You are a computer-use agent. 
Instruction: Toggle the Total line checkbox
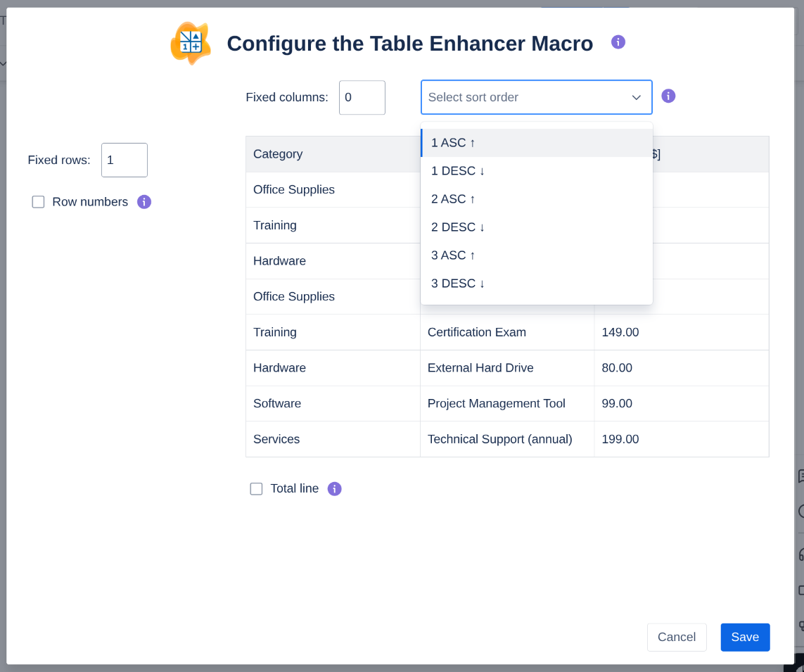point(257,489)
